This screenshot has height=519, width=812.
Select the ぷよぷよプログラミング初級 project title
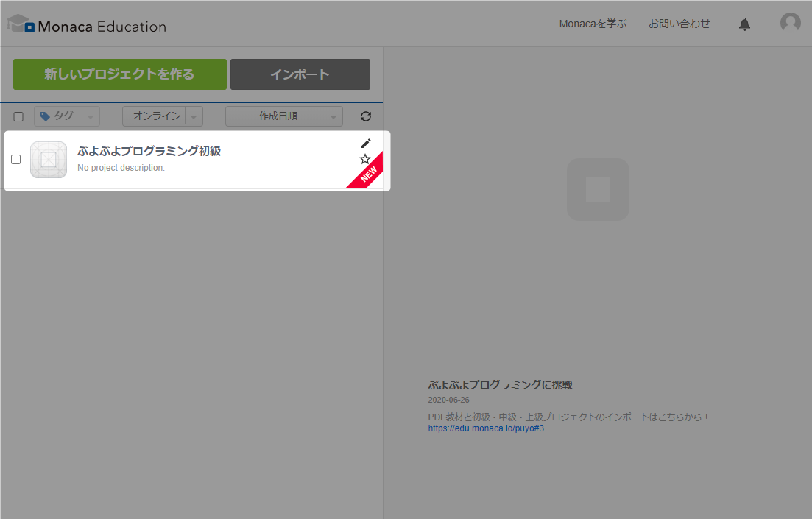[149, 151]
